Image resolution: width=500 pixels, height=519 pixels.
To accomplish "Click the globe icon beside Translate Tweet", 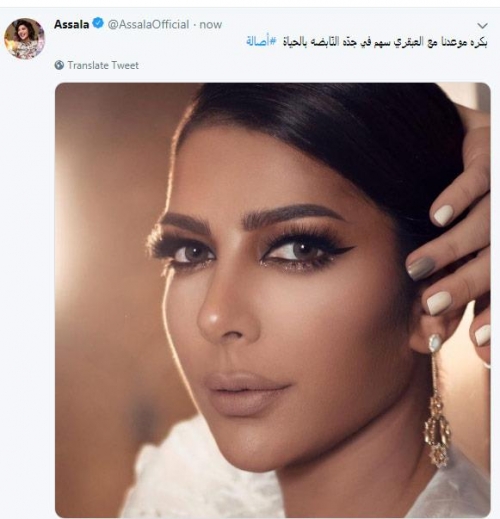I will tap(59, 65).
